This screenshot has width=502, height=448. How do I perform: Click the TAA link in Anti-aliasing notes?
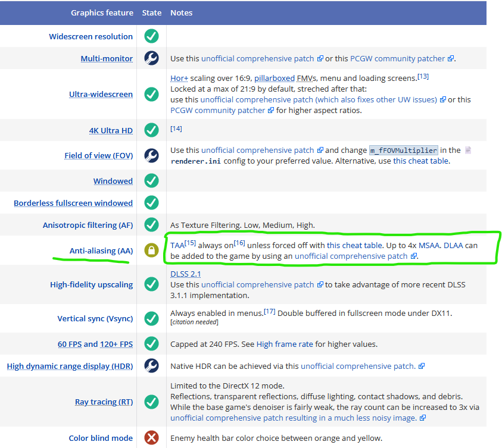(x=177, y=245)
